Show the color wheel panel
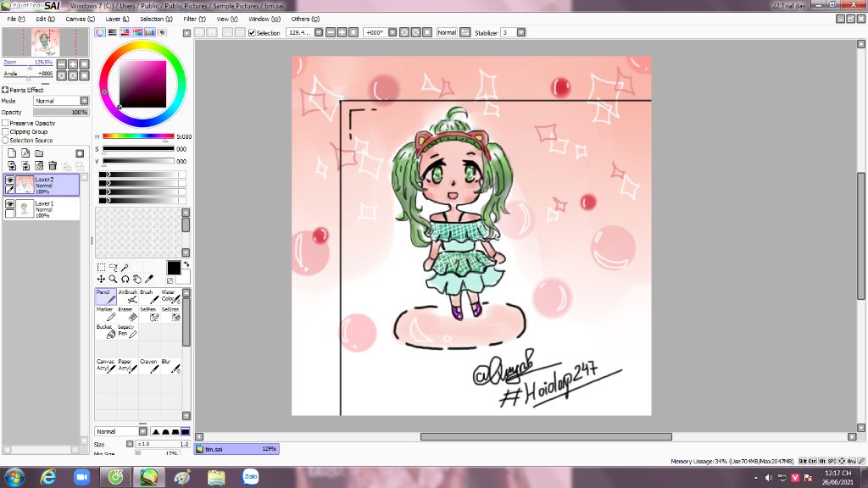Viewport: 868px width, 488px height. (x=100, y=33)
